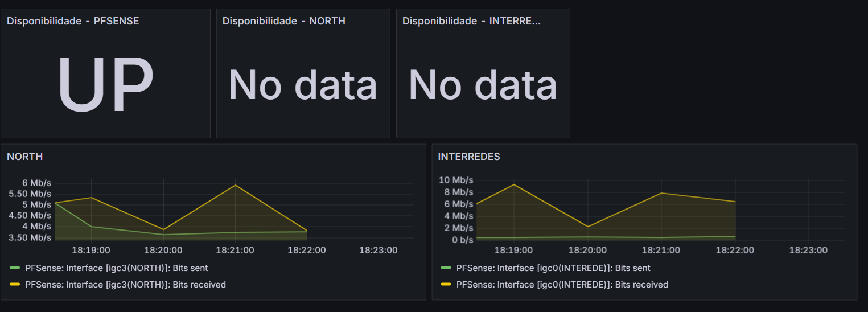Click green swatch for NORTH Bits sent

coord(15,268)
